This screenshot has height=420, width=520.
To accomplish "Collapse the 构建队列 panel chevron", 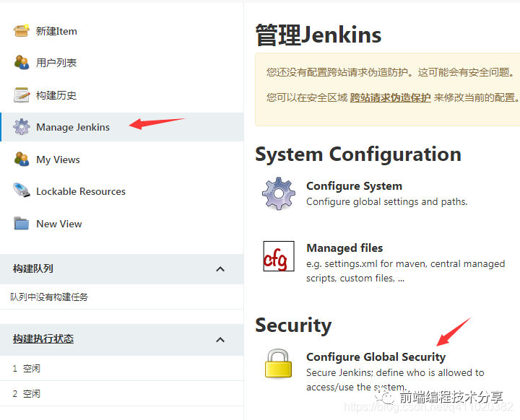I will pos(220,269).
